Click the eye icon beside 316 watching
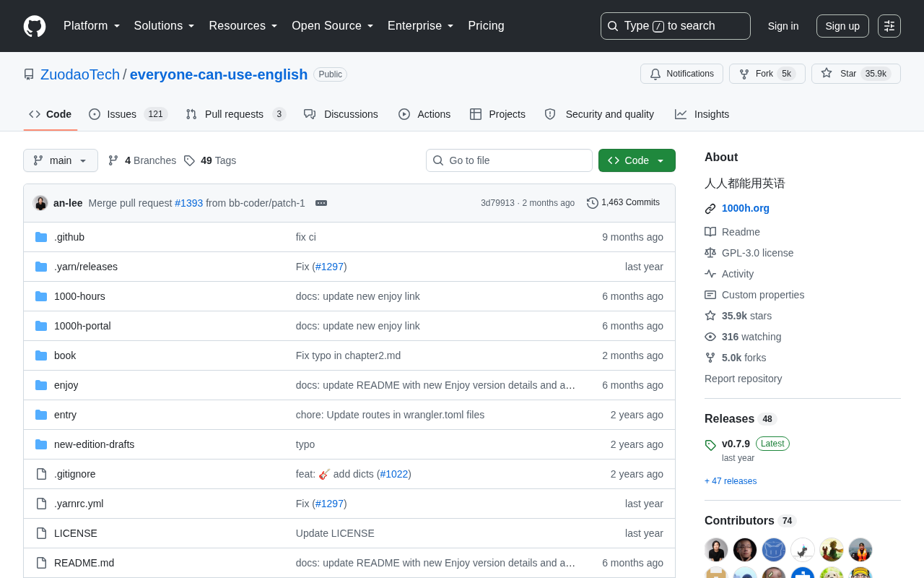Image resolution: width=924 pixels, height=578 pixels. click(x=710, y=337)
